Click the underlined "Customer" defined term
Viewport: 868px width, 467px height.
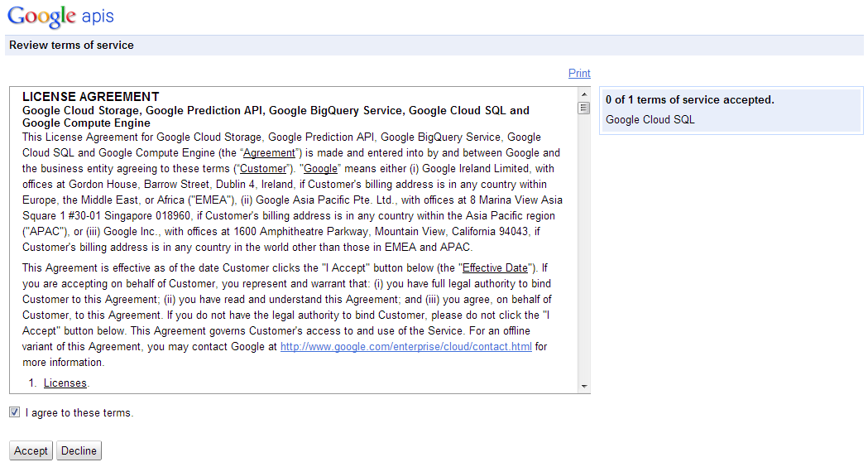pyautogui.click(x=262, y=169)
